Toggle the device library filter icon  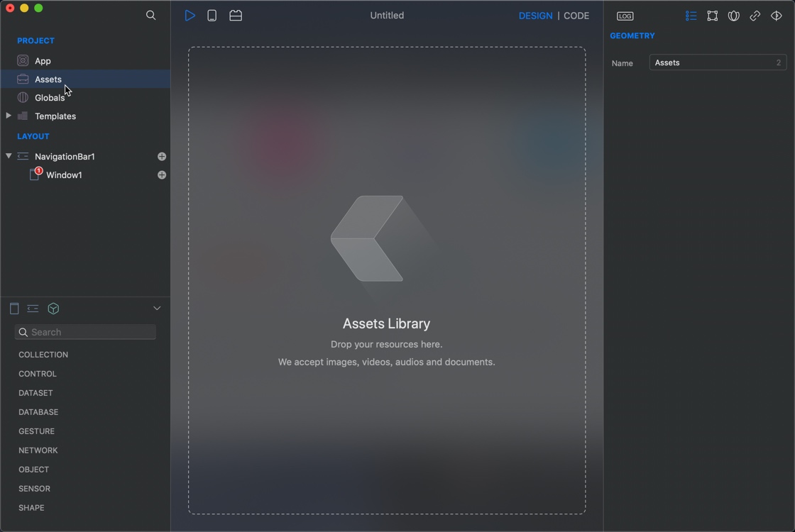point(14,309)
